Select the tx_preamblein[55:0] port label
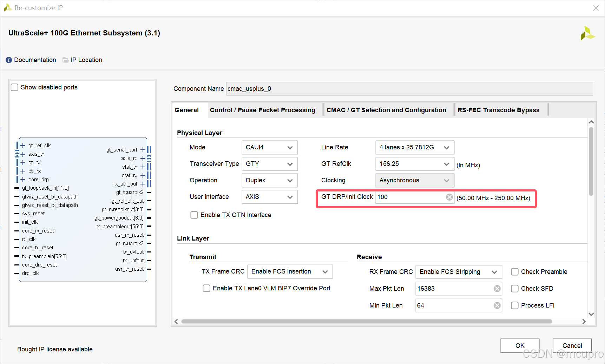Screen dimensions: 605x364 click(x=44, y=256)
